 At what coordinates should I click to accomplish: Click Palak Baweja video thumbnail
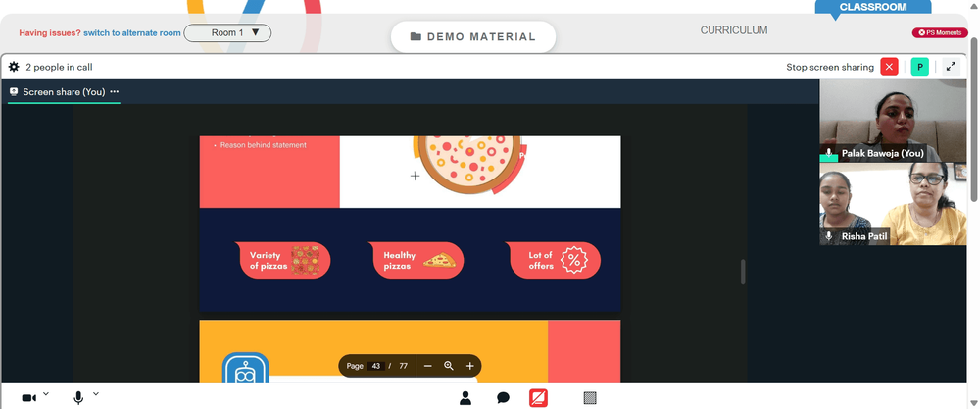click(x=893, y=120)
